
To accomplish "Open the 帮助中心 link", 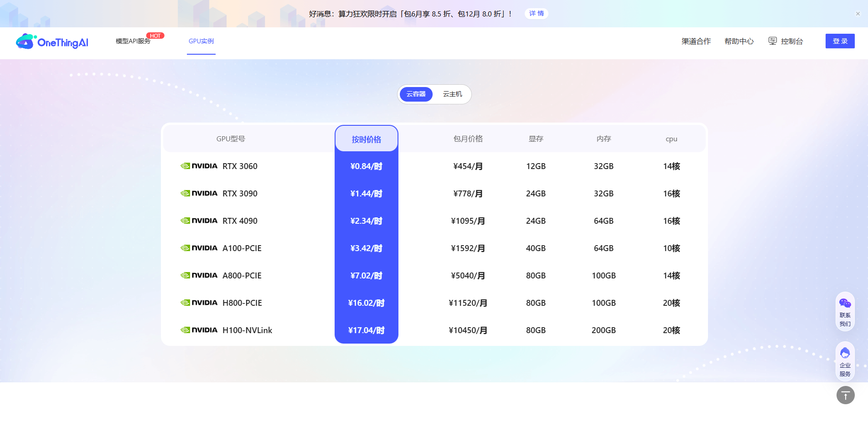I will click(x=739, y=41).
